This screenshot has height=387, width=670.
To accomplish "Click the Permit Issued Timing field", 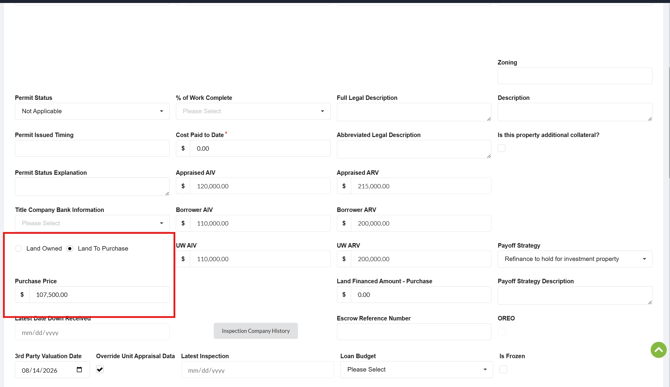I will point(92,149).
